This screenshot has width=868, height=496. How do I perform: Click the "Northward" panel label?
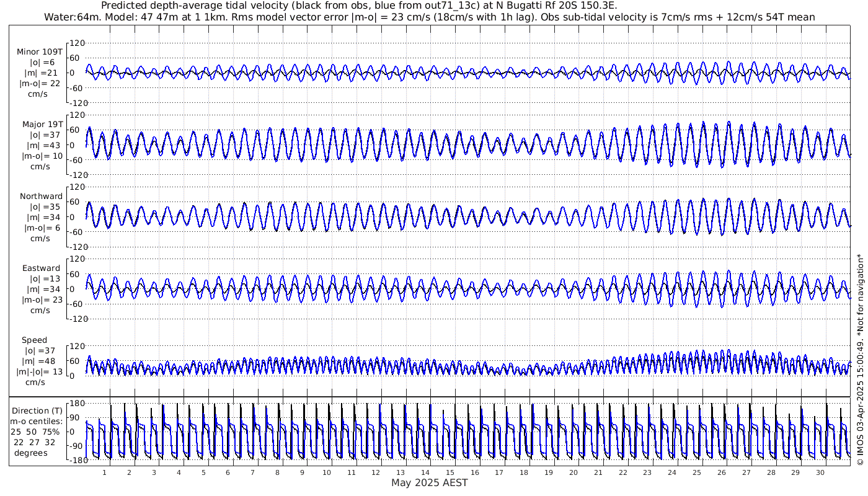[x=41, y=197]
